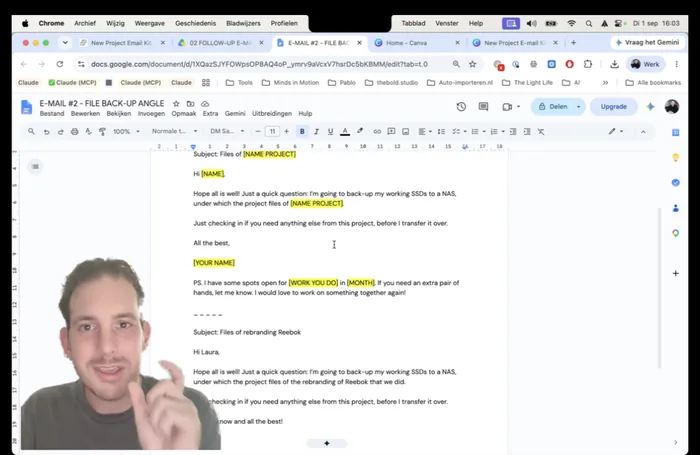Toggle Bold formatting
700x455 pixels.
(x=302, y=132)
